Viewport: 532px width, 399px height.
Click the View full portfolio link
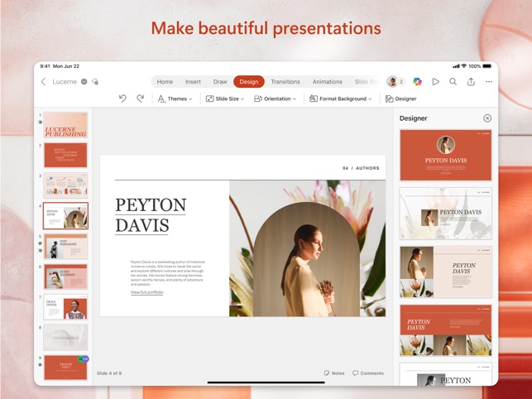click(147, 292)
